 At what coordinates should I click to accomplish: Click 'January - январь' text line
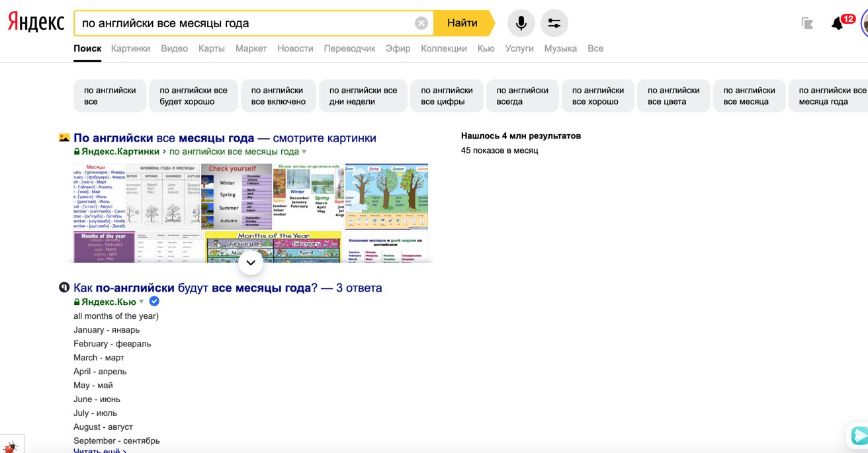(x=107, y=330)
